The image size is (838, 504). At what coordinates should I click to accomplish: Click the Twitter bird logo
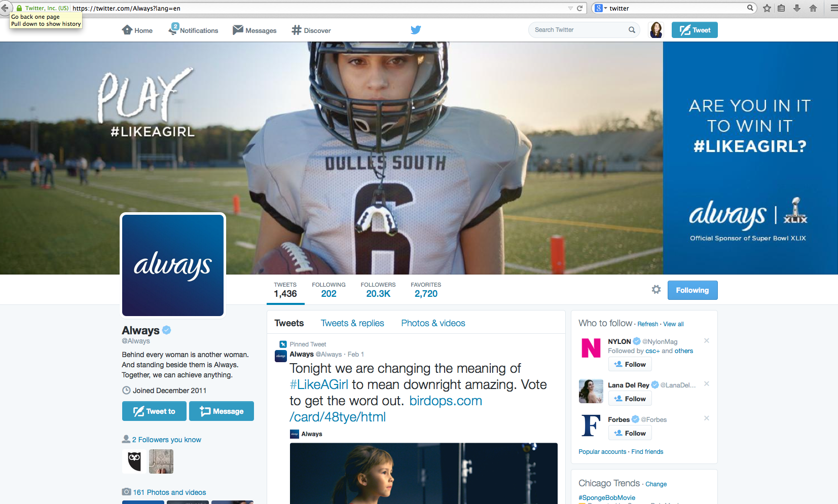coord(416,30)
